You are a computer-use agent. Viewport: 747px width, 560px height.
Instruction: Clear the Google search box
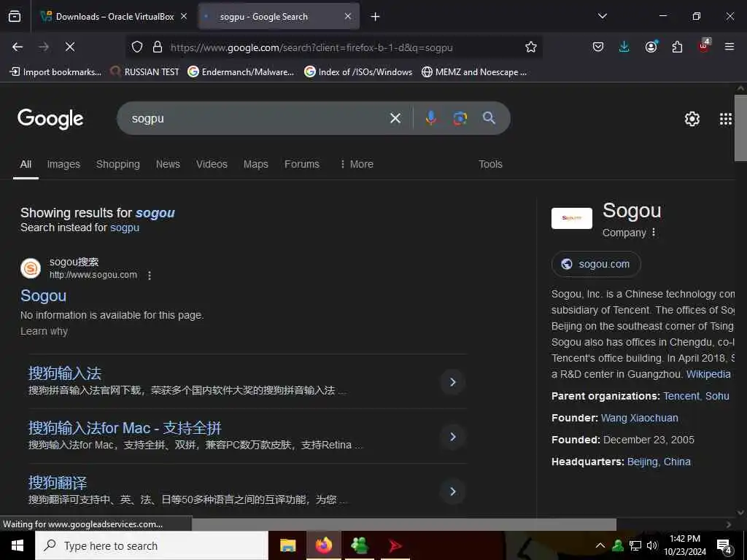pos(395,118)
